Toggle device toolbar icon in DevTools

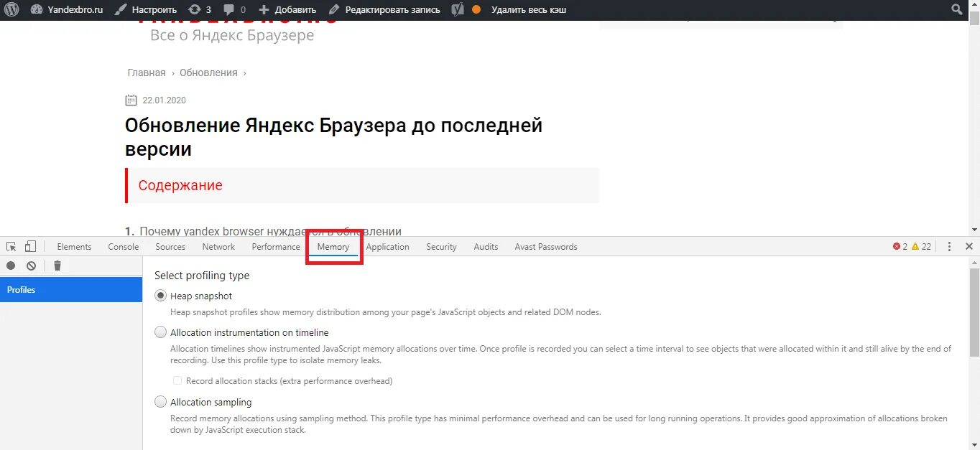[30, 246]
